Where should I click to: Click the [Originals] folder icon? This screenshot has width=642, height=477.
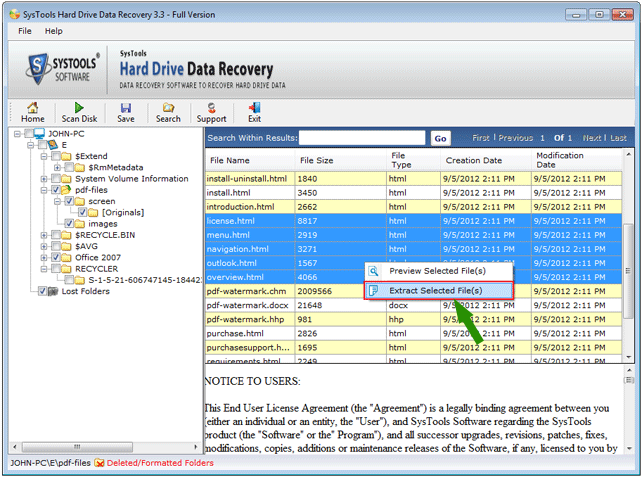[93, 213]
